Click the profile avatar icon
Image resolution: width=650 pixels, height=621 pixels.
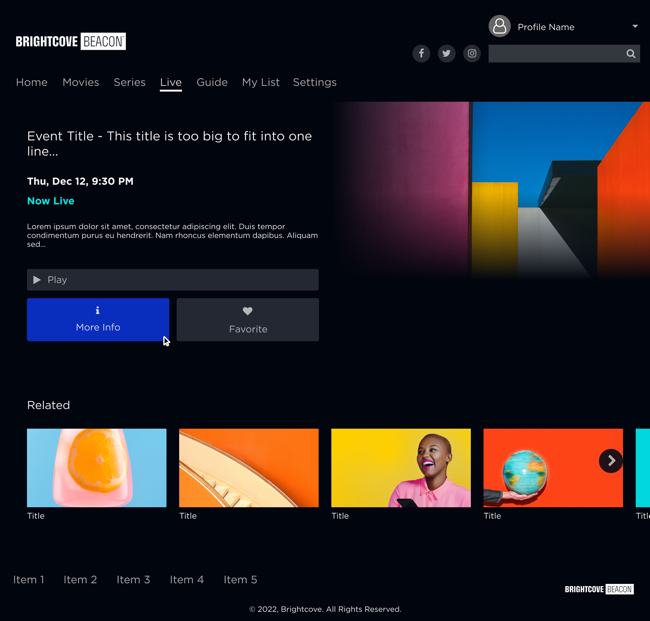pos(499,27)
